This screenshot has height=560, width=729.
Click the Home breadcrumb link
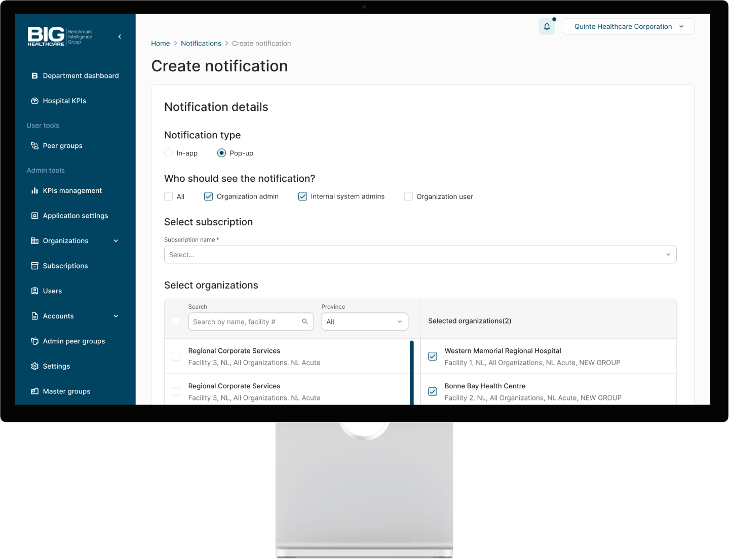click(160, 44)
